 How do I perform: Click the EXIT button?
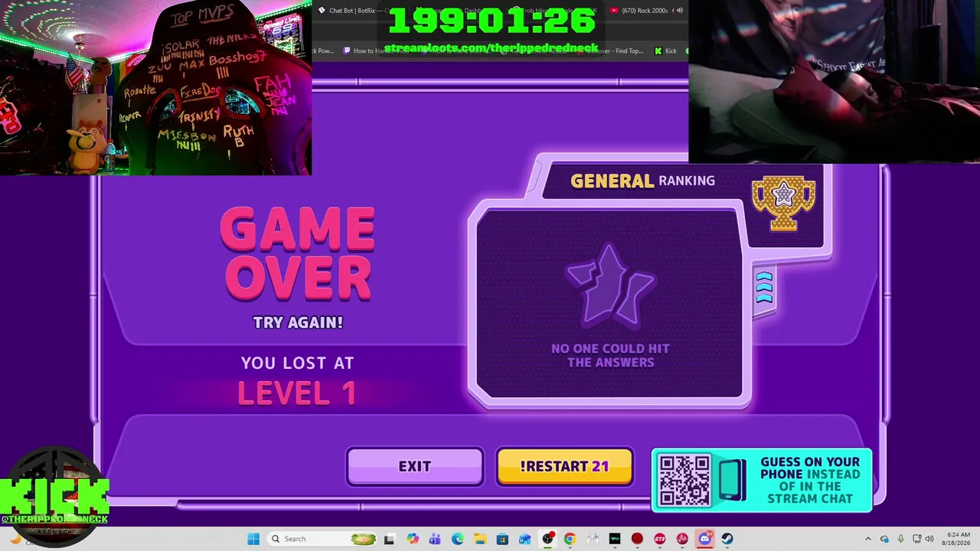point(415,466)
